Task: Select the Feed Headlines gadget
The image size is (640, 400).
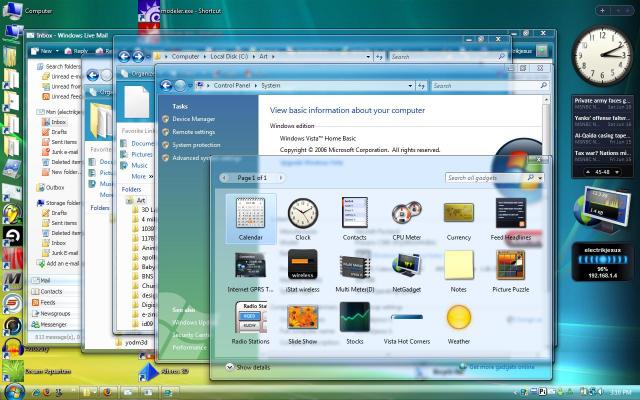Action: pyautogui.click(x=511, y=219)
